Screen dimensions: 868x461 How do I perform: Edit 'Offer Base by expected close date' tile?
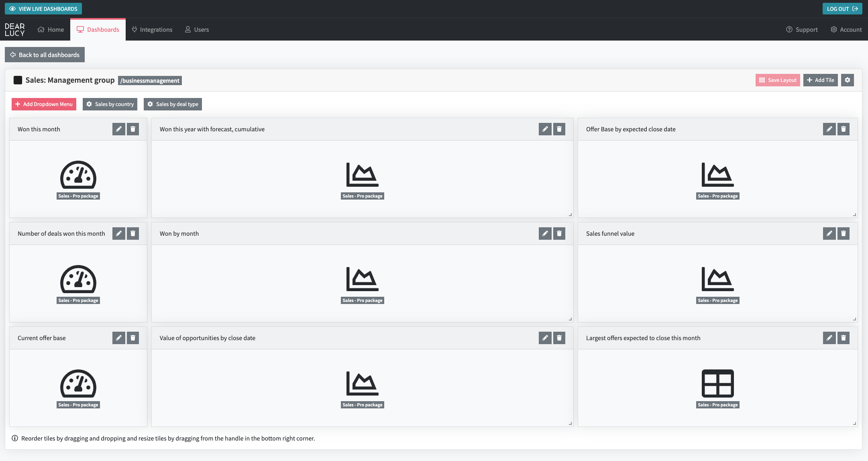pos(829,129)
